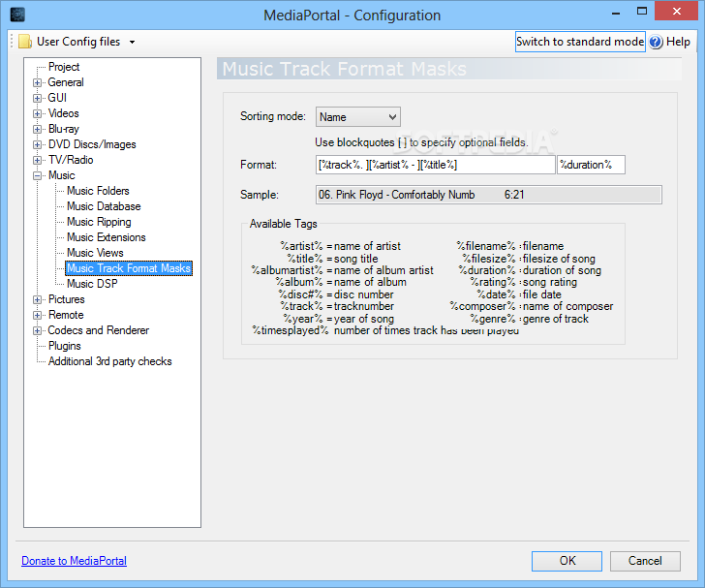Select the GUI tree item
Viewport: 705px width, 588px height.
(57, 98)
